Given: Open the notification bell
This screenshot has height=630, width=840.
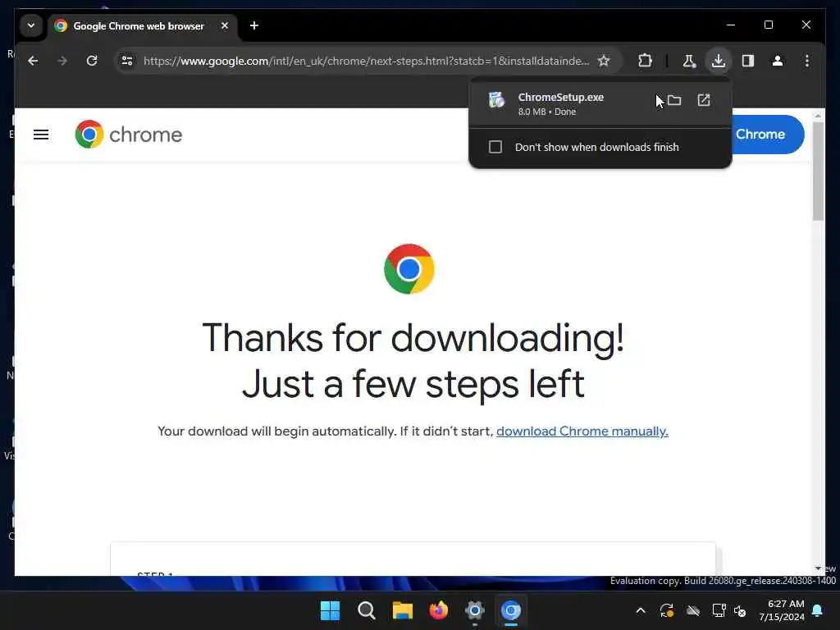Looking at the screenshot, I should 818,610.
